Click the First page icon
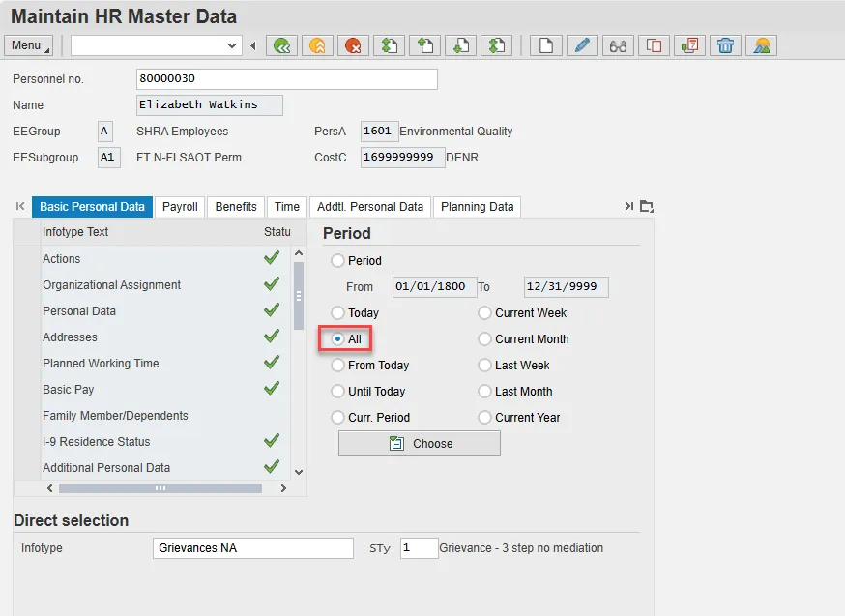Image resolution: width=845 pixels, height=616 pixels. tap(389, 45)
